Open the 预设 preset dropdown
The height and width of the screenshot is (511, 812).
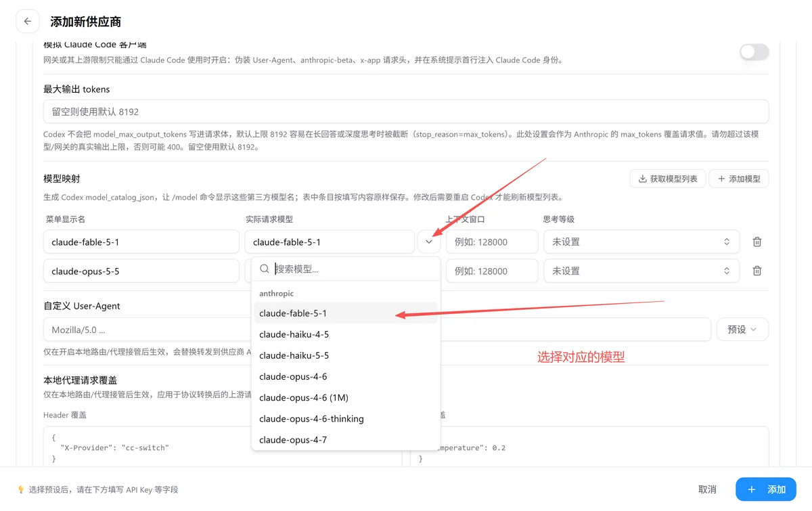coord(742,330)
